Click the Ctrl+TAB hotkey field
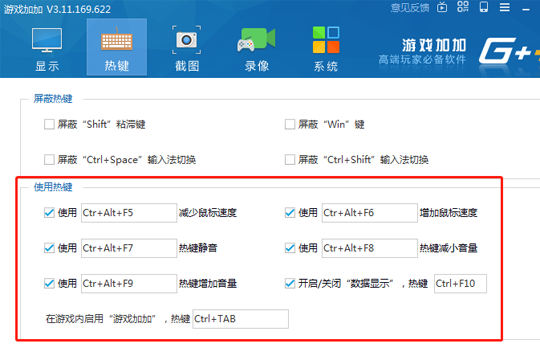Screen dimensions: 540x360 240,319
